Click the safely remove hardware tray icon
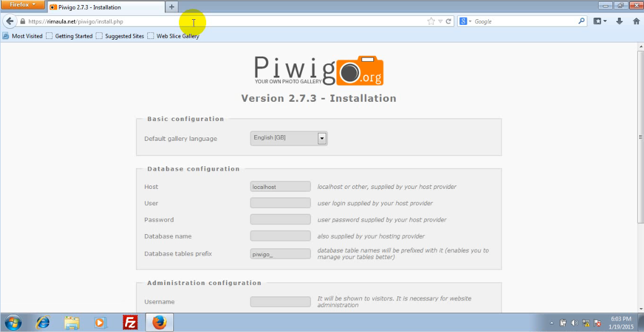The width and height of the screenshot is (644, 332). click(x=563, y=322)
